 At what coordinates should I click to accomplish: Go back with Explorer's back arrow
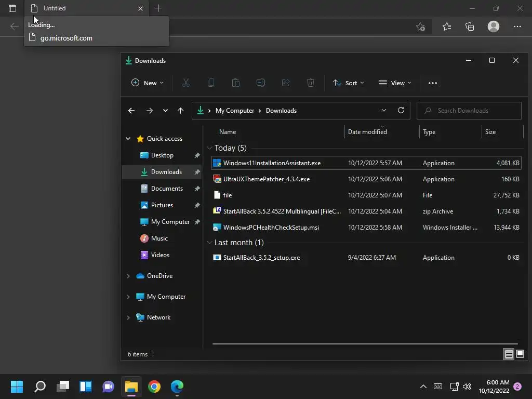[x=131, y=111]
